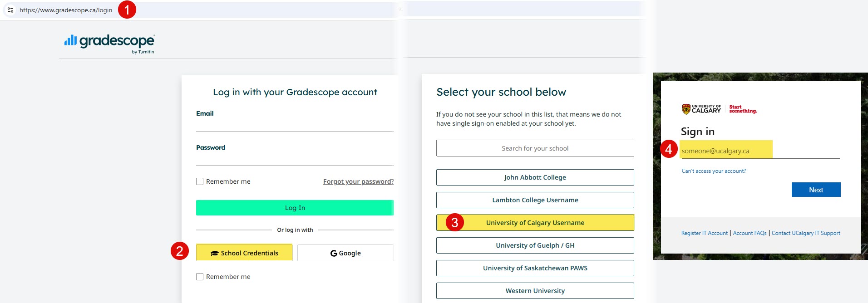Screen dimensions: 868x303
Task: Click the someone@ucalgary.ca sign-in field
Action: click(x=759, y=151)
